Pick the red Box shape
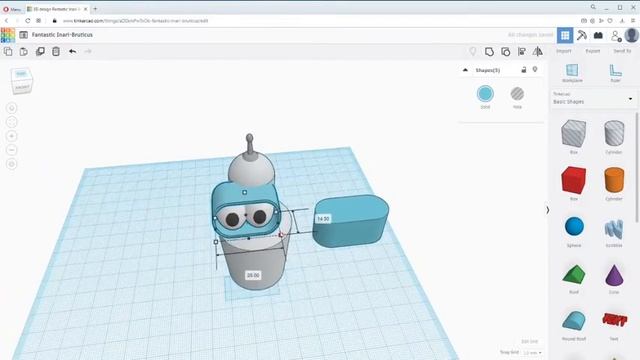This screenshot has height=360, width=640. pyautogui.click(x=573, y=180)
